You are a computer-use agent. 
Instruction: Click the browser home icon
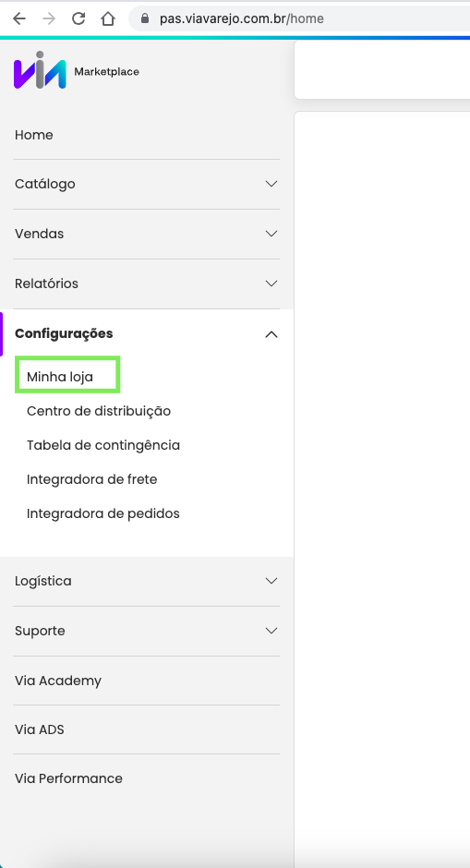click(x=108, y=18)
